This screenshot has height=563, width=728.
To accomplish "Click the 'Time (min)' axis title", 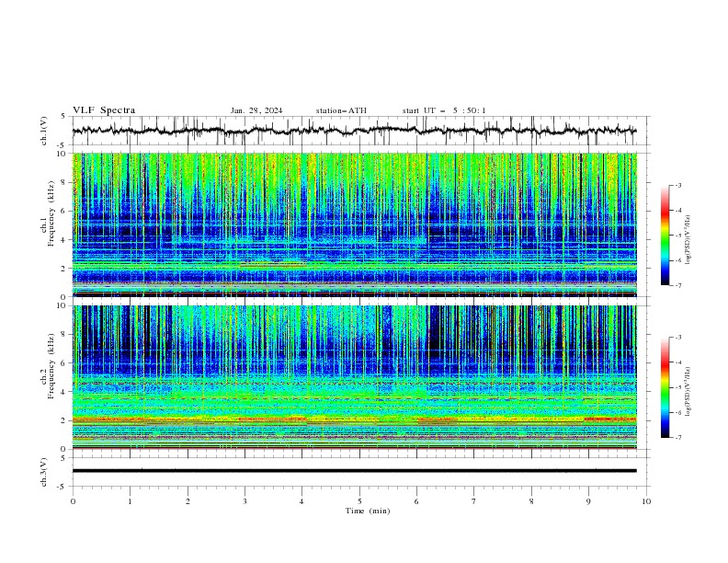I will coord(368,511).
